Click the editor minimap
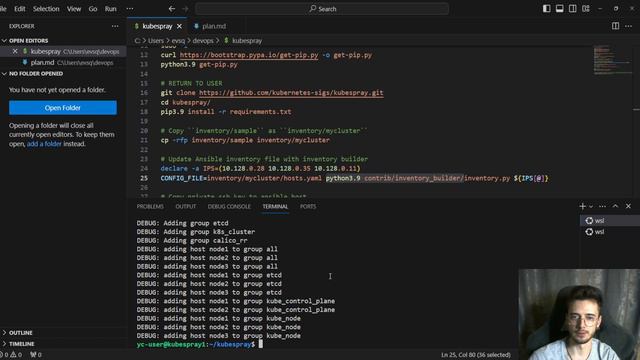Viewport: 640px width, 360px height. tap(612, 60)
